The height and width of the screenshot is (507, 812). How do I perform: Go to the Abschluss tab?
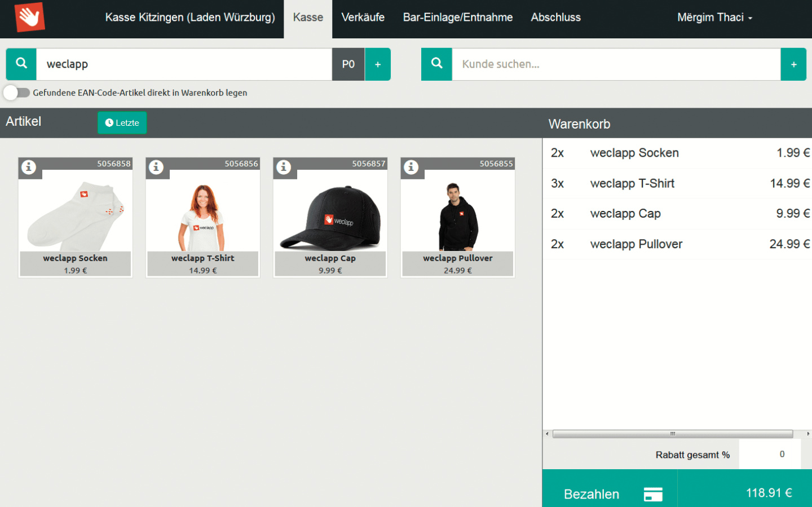click(x=555, y=17)
